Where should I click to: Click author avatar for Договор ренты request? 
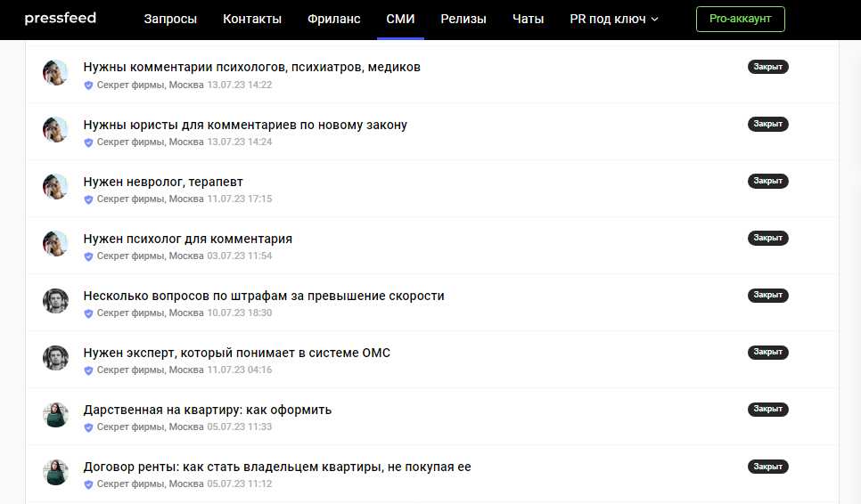pos(55,472)
